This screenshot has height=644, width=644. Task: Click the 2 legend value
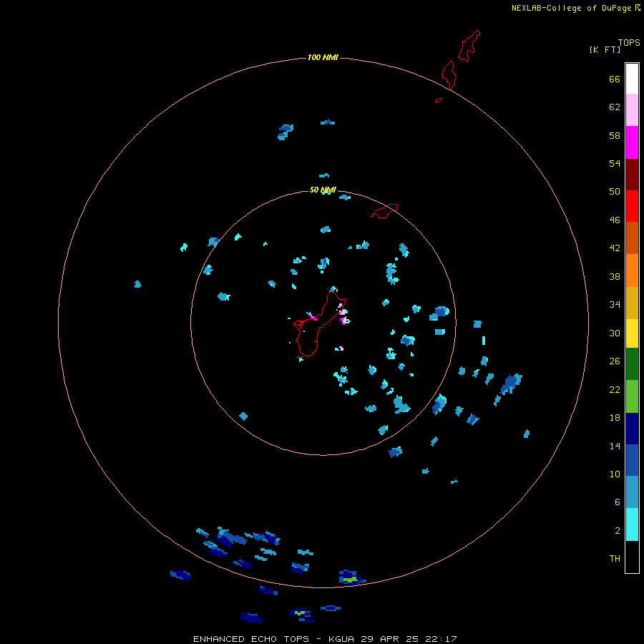618,531
